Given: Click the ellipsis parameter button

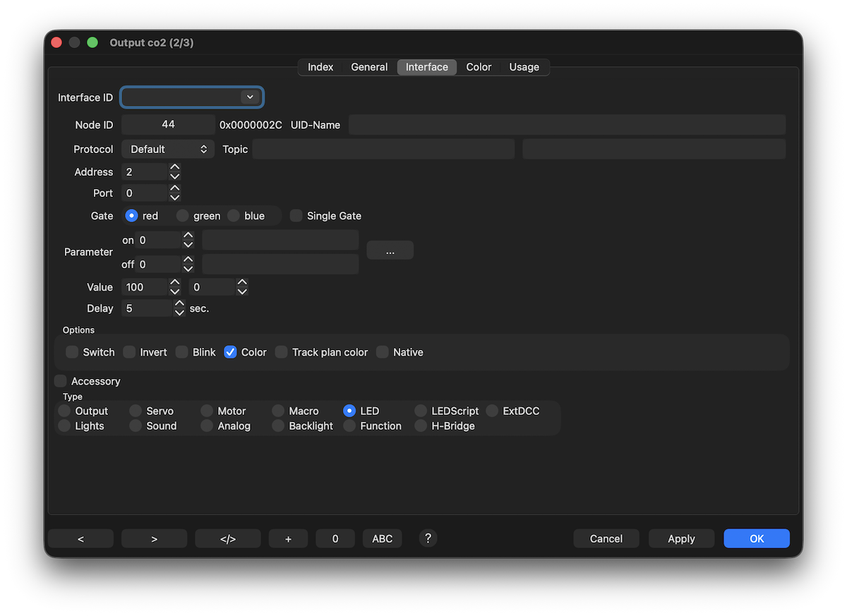Looking at the screenshot, I should tap(390, 250).
